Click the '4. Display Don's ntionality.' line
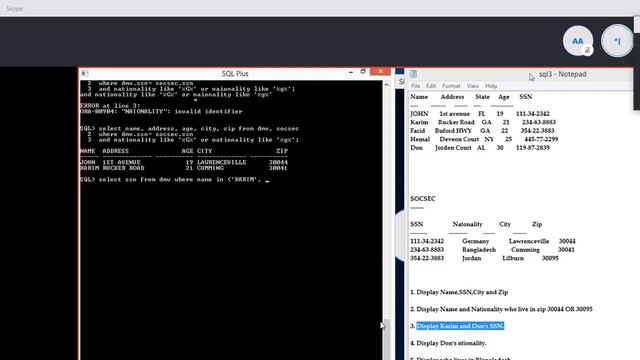Viewport: 640px width, 360px height. pyautogui.click(x=448, y=343)
